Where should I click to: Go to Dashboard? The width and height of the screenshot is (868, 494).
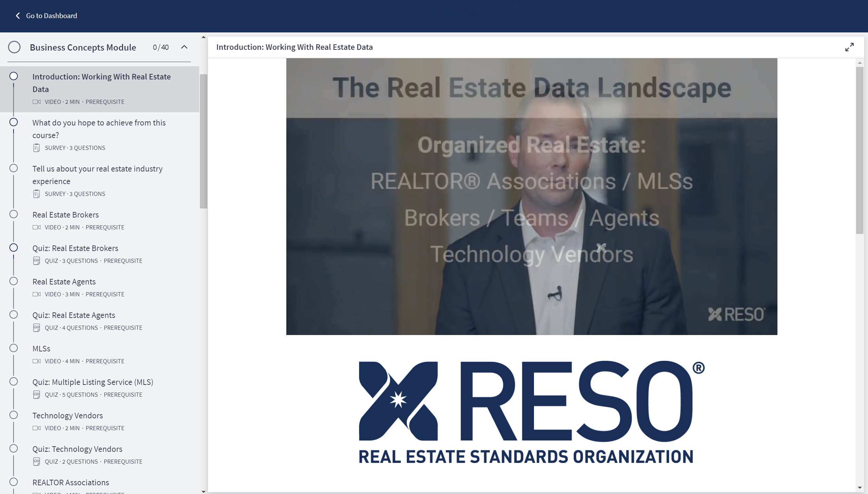click(51, 16)
